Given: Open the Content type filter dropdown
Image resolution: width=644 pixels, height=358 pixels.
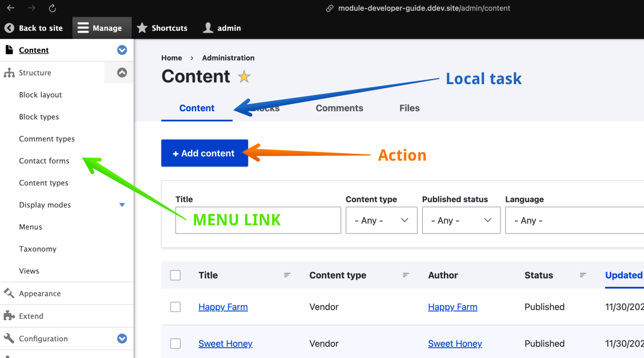Looking at the screenshot, I should coord(381,220).
